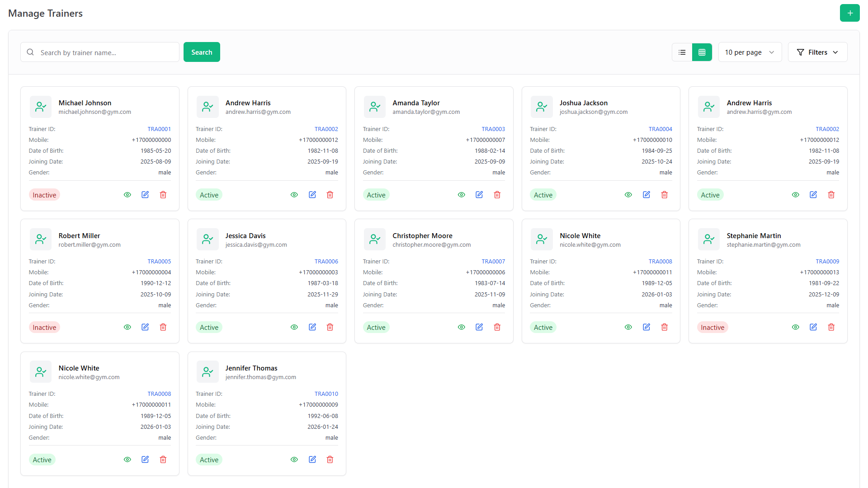The height and width of the screenshot is (488, 868).
Task: Click email joshua.jackson@gym.com
Action: click(593, 112)
